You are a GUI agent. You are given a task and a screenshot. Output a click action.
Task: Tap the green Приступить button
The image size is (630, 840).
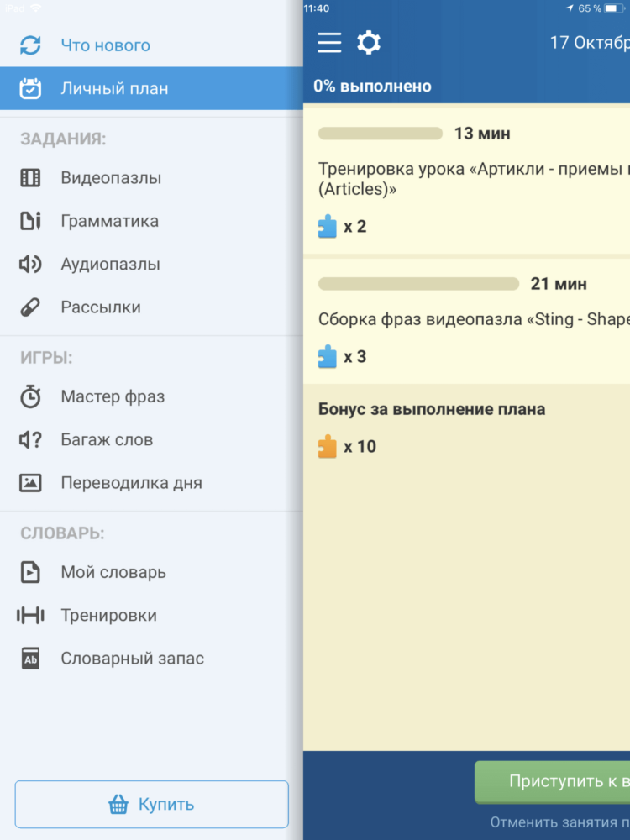click(x=553, y=781)
